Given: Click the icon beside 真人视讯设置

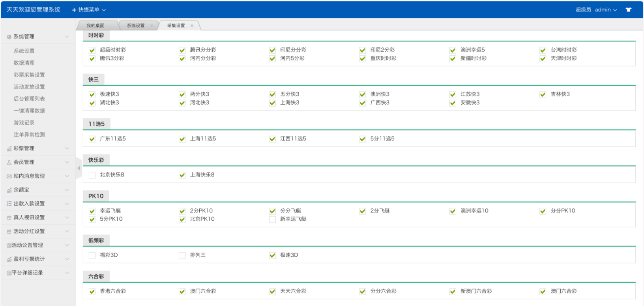Looking at the screenshot, I should (x=9, y=218).
